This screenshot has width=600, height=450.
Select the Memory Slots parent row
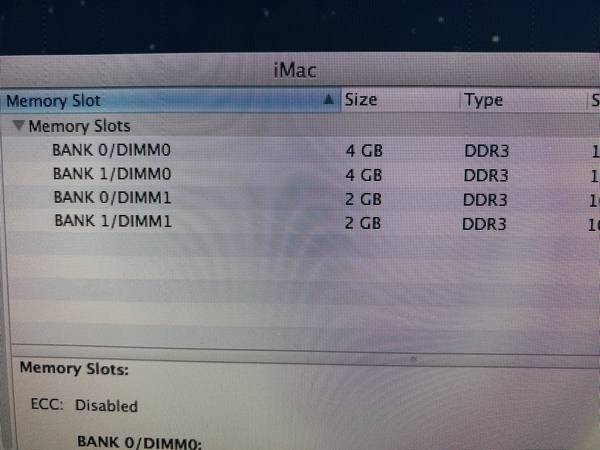click(x=80, y=127)
